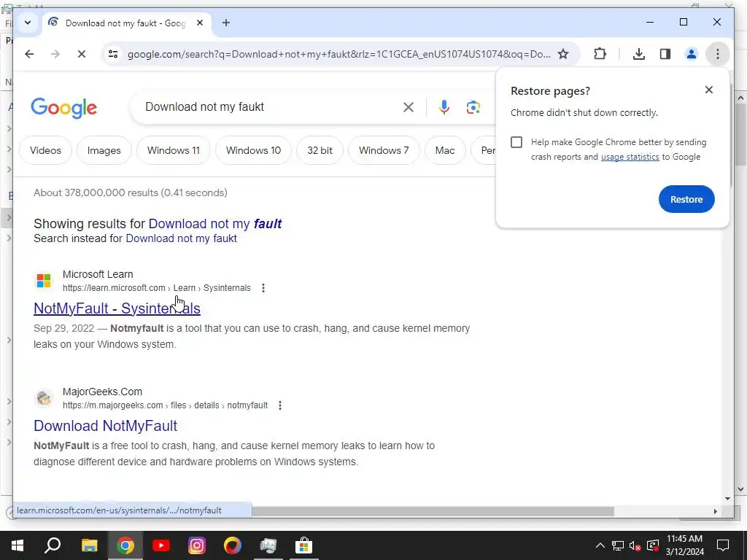The image size is (747, 560).
Task: Open the volume tray icon
Action: tap(635, 545)
